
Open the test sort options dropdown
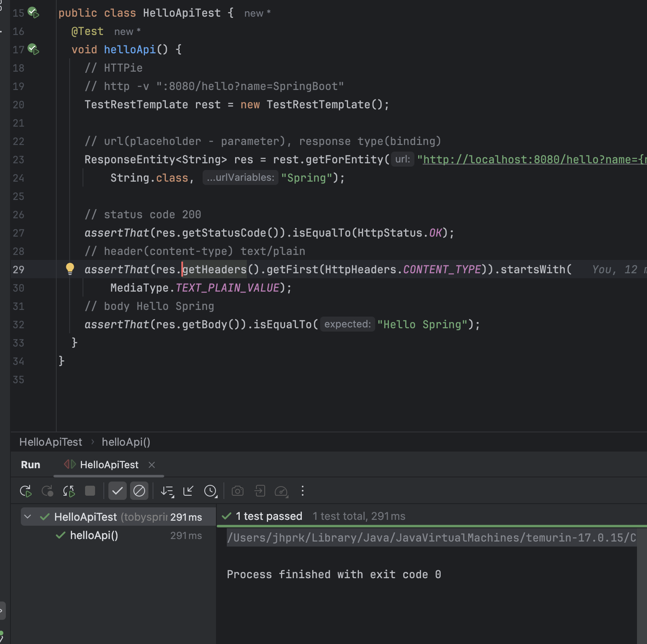168,492
